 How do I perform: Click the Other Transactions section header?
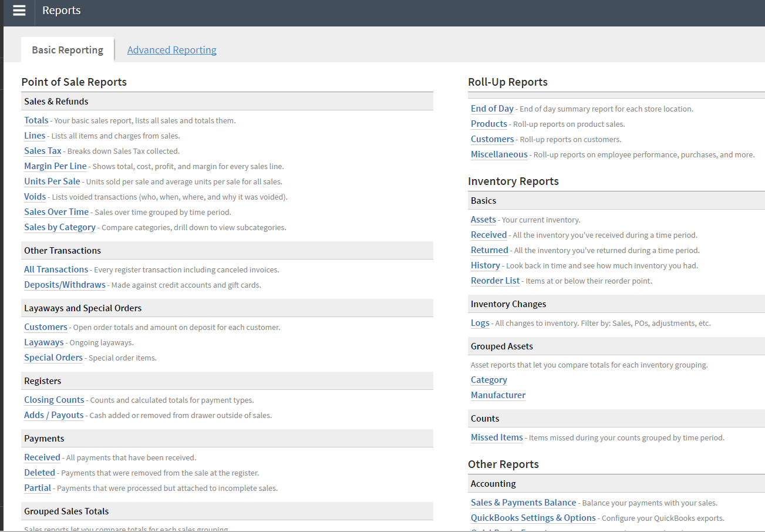pyautogui.click(x=227, y=251)
